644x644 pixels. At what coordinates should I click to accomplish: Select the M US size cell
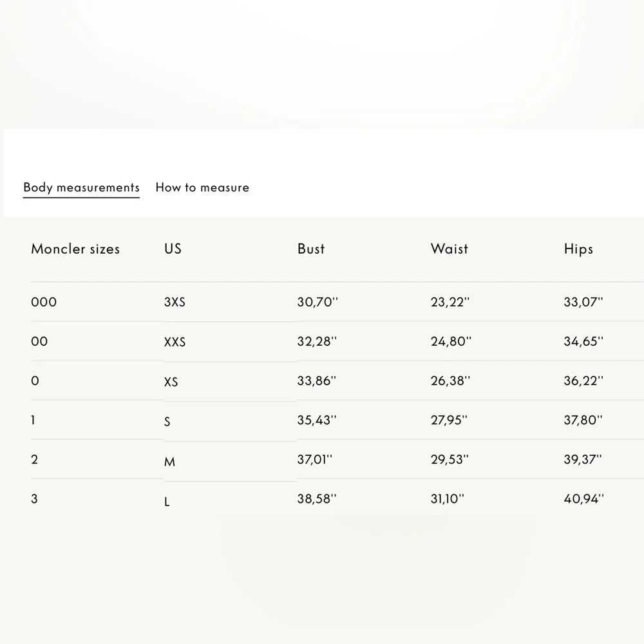click(x=169, y=462)
